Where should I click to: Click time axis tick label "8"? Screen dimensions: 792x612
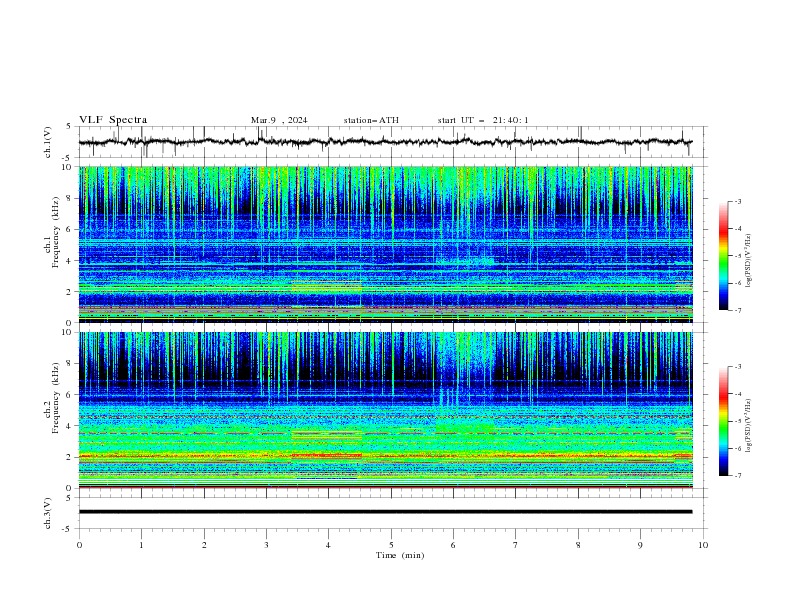[x=578, y=545]
